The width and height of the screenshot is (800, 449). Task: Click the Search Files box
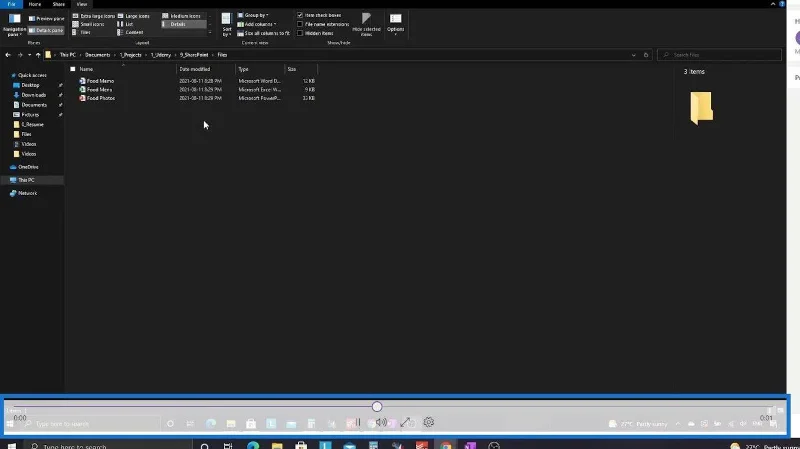(719, 55)
